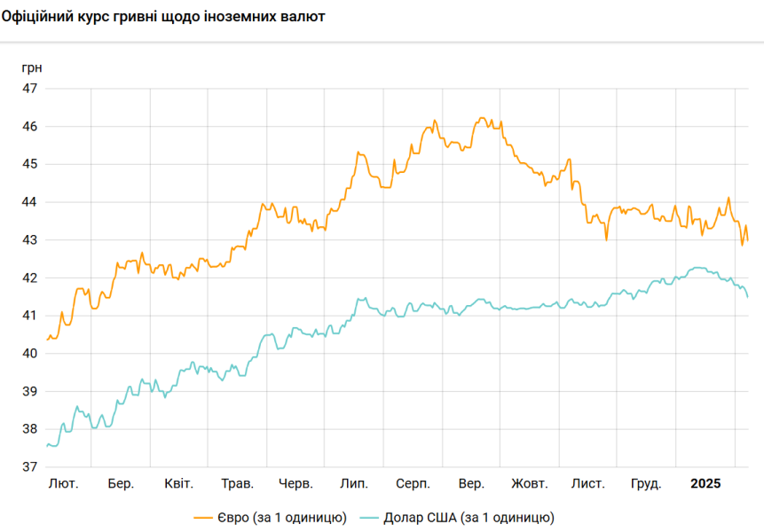Select the Бер. month label on the axis
This screenshot has height=532, width=764.
121,484
